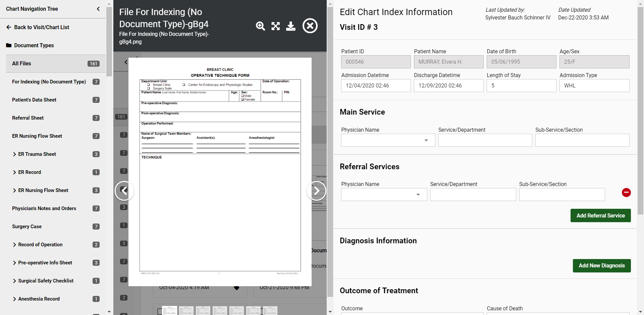Expand ER Nursing Flow Sheet subfolder
Image resolution: width=644 pixels, height=315 pixels.
click(x=14, y=190)
